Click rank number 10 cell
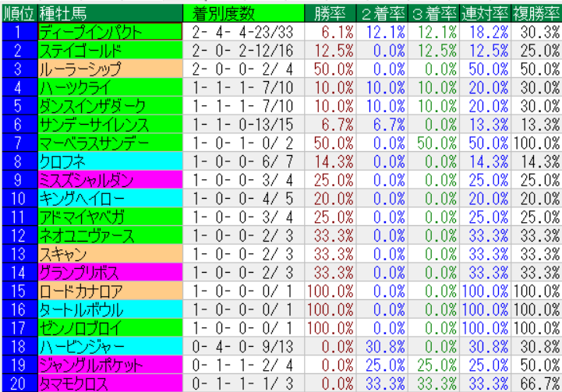This screenshot has height=392, width=562. click(x=19, y=199)
